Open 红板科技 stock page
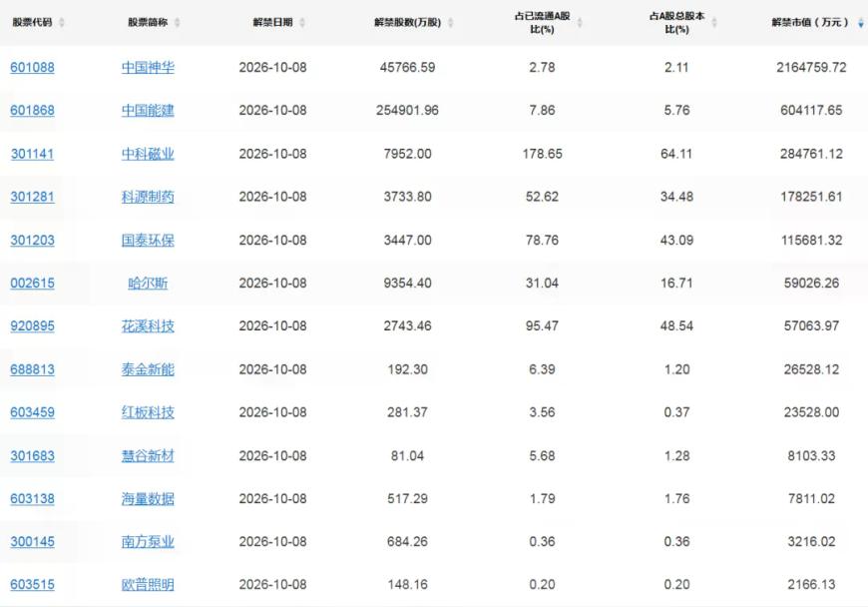This screenshot has width=868, height=607. tap(148, 412)
